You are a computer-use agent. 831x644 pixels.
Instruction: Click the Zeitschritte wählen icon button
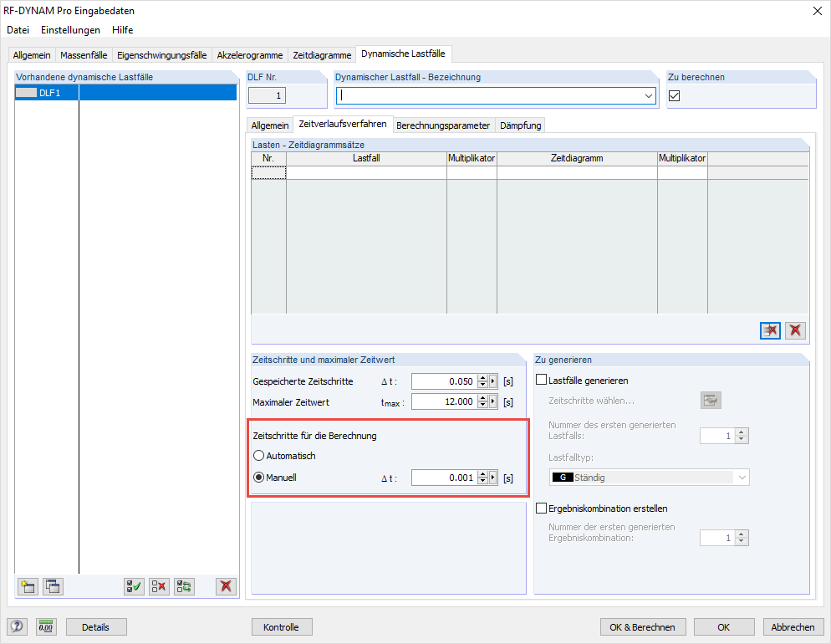(711, 400)
